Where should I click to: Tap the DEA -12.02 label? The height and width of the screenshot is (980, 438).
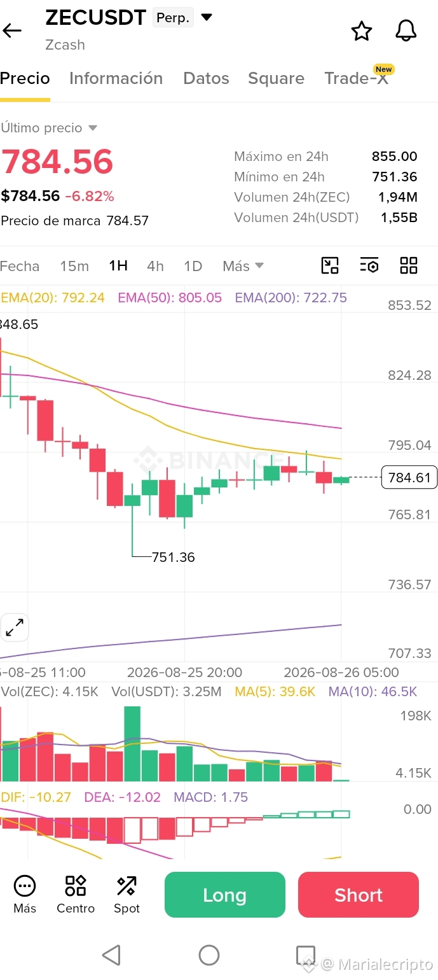click(123, 797)
